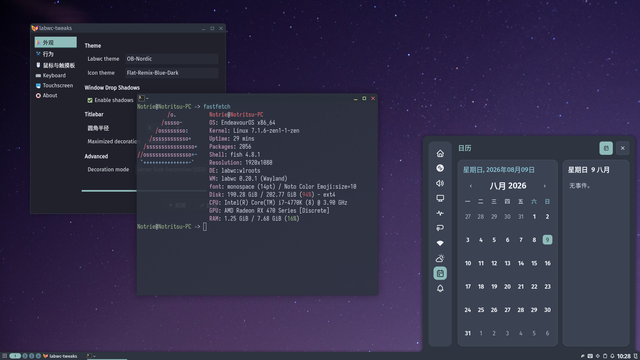Click the 圆角半径 label in labwc-tweaks
Screen dimensions: 640x360
point(98,128)
